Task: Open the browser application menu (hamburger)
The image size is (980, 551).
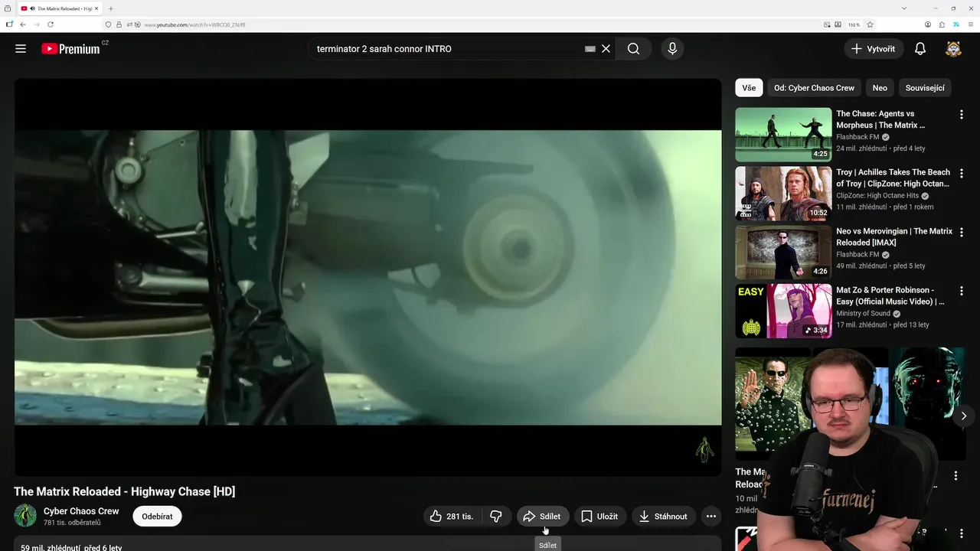Action: pos(969,24)
